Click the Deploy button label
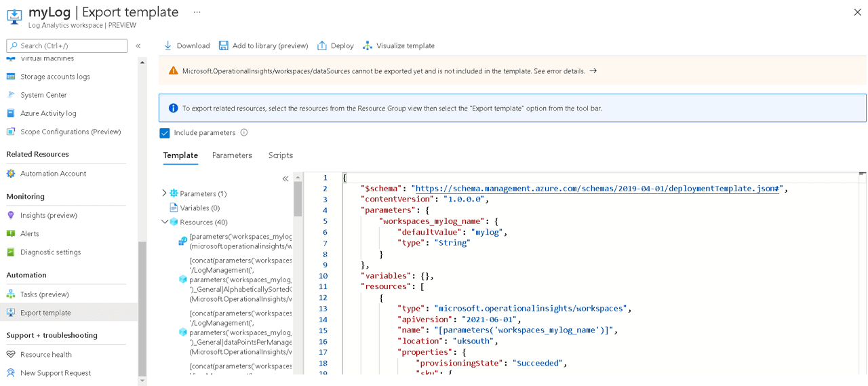Screen dimensions: 868x386 [x=342, y=46]
